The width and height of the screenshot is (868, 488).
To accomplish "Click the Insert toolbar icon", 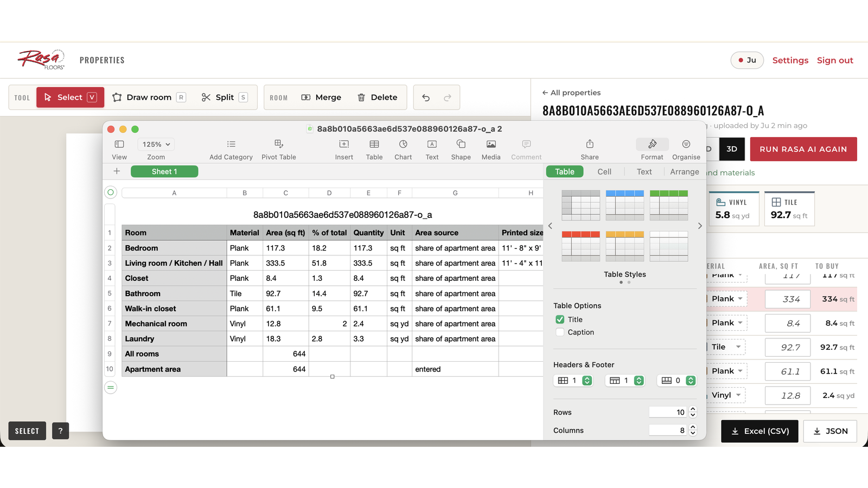I will (344, 144).
